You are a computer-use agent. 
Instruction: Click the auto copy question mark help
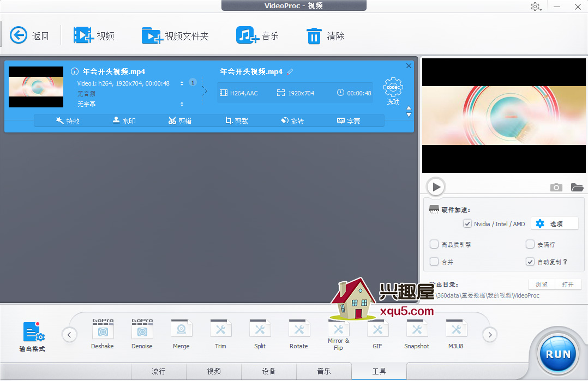coord(565,262)
